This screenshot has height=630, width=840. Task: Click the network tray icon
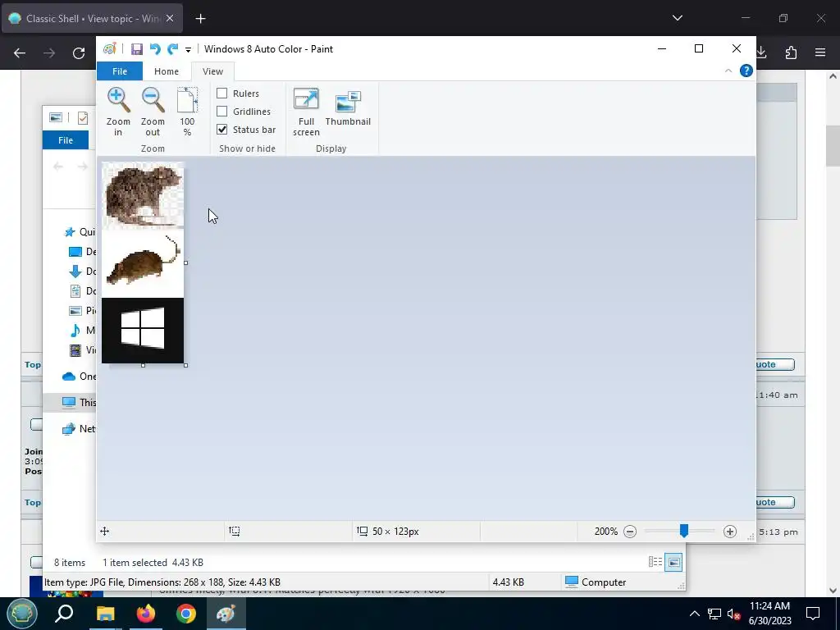(x=714, y=614)
